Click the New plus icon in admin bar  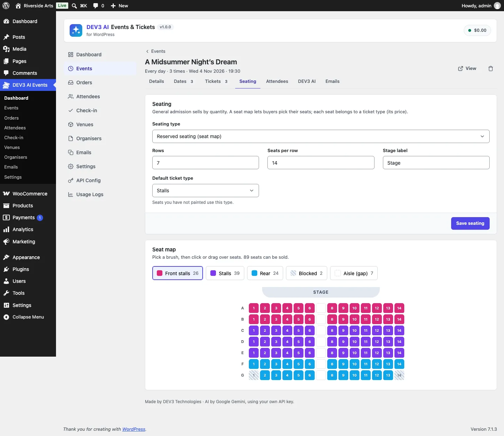pos(113,6)
